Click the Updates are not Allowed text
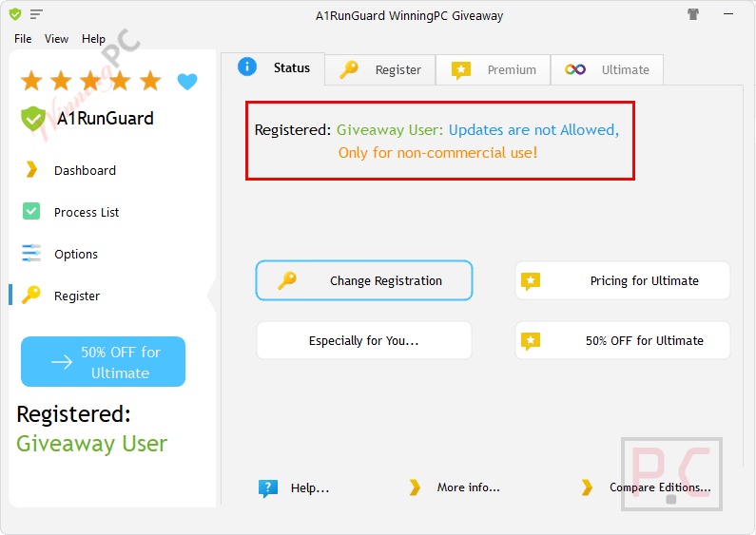The width and height of the screenshot is (756, 535). 533,130
